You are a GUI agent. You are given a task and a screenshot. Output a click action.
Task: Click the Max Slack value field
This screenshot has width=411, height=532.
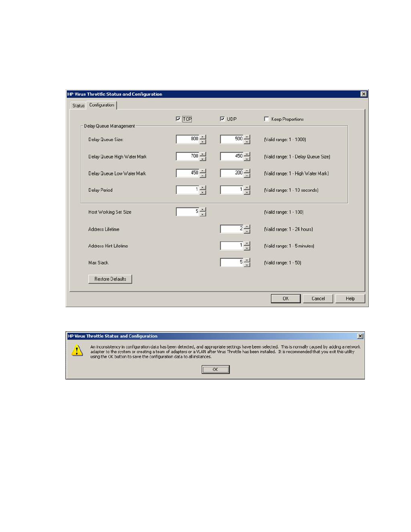point(231,262)
